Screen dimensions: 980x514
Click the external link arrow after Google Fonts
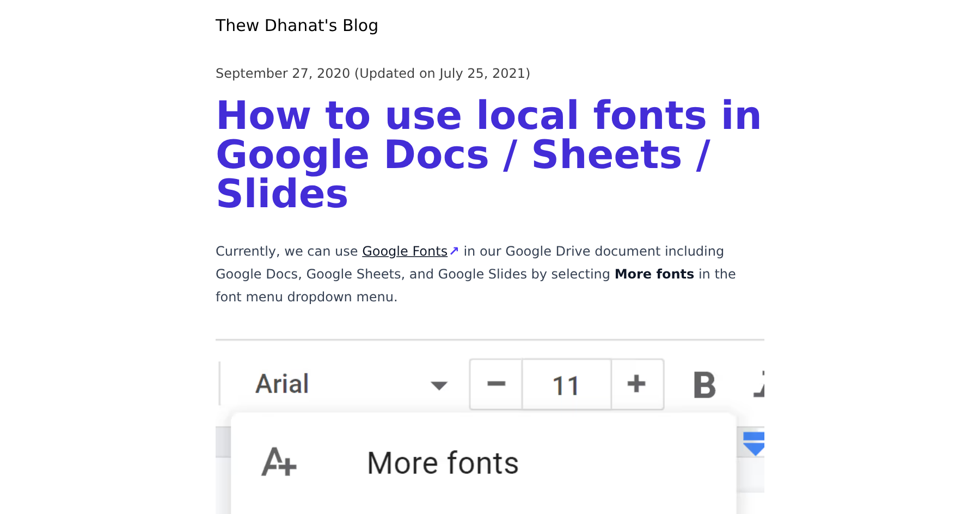(x=454, y=251)
